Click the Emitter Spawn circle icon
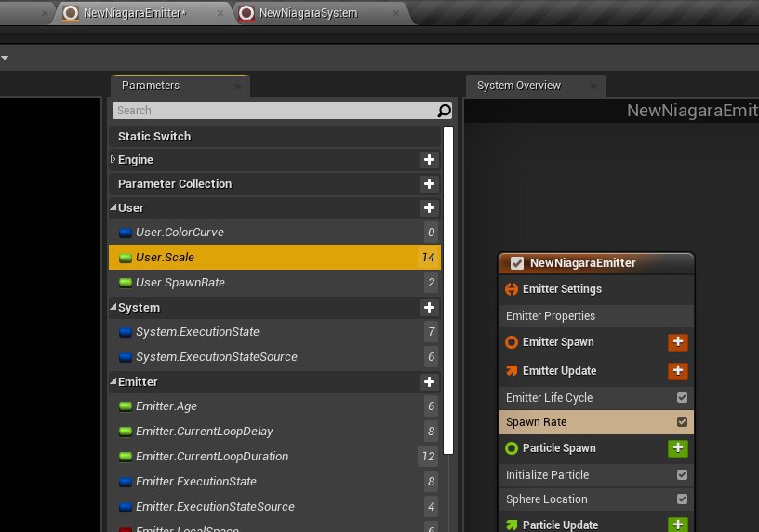 (x=512, y=342)
